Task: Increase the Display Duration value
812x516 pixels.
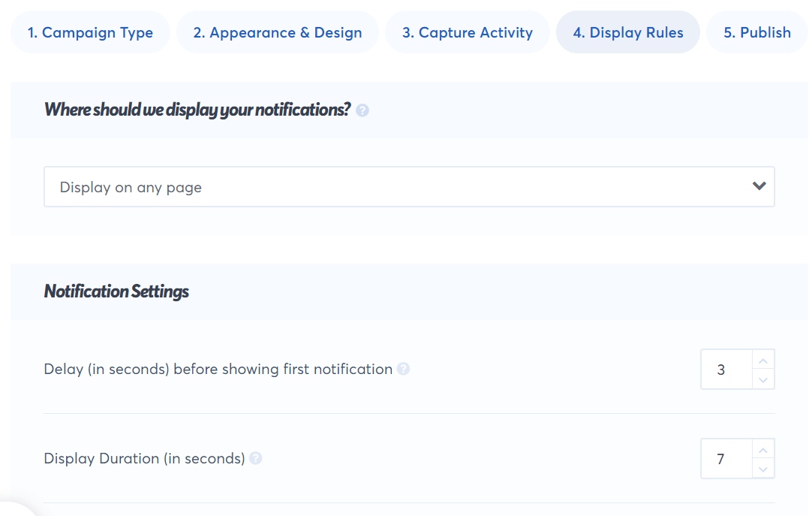Action: [763, 450]
